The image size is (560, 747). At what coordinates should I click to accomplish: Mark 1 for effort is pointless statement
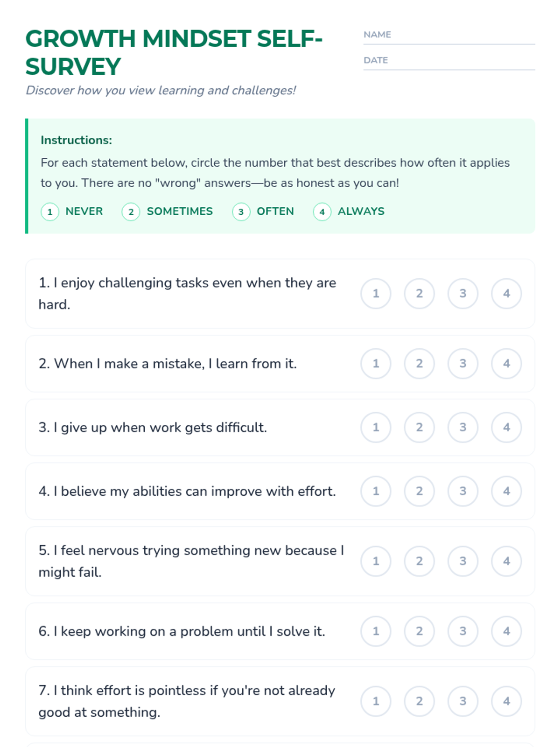[376, 701]
